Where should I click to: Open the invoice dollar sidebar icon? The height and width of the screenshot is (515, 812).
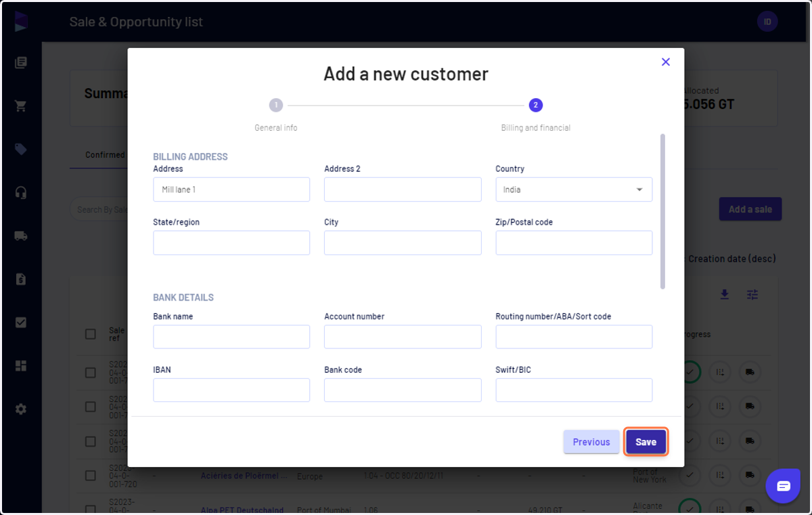21,279
